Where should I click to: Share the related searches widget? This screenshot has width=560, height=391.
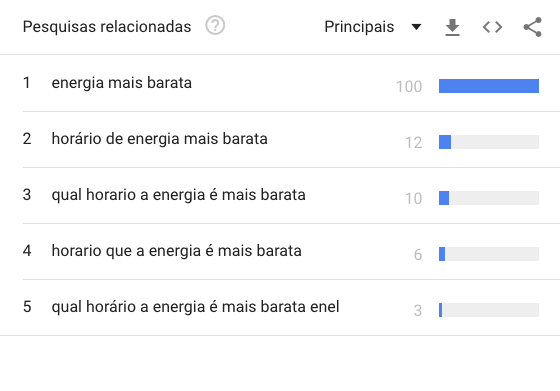pyautogui.click(x=532, y=27)
